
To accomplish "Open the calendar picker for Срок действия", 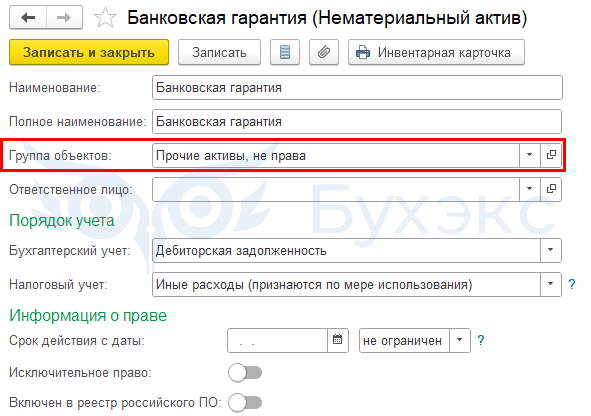I will tap(337, 340).
